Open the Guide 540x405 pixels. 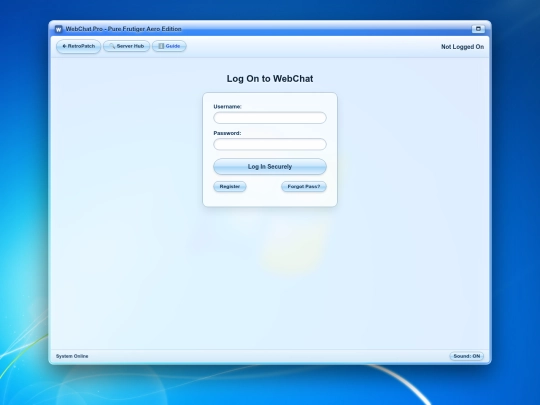pyautogui.click(x=169, y=46)
